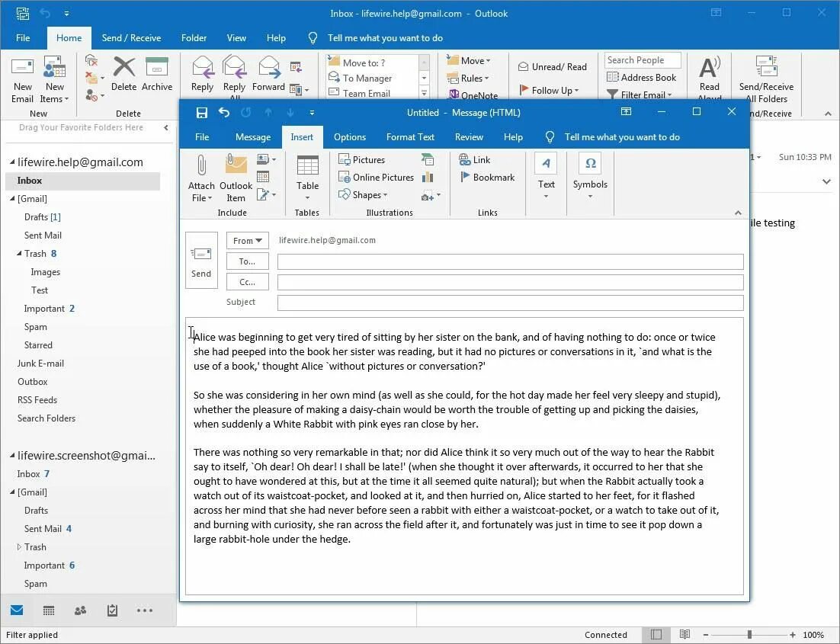Select the Sent Mail folder under lifewire.help
This screenshot has width=840, height=644.
pos(43,235)
